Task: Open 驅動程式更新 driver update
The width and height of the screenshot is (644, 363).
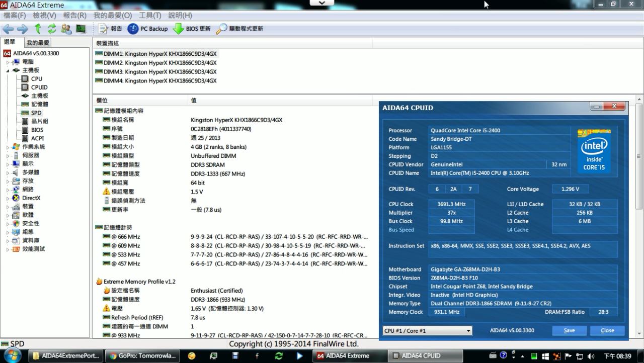Action: coord(240,29)
